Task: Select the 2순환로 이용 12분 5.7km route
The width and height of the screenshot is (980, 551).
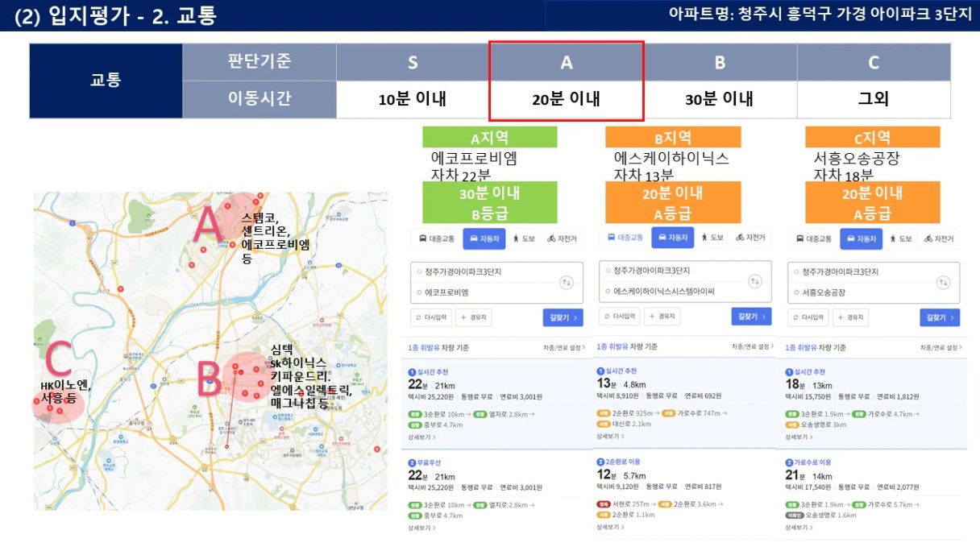Action: click(x=683, y=493)
